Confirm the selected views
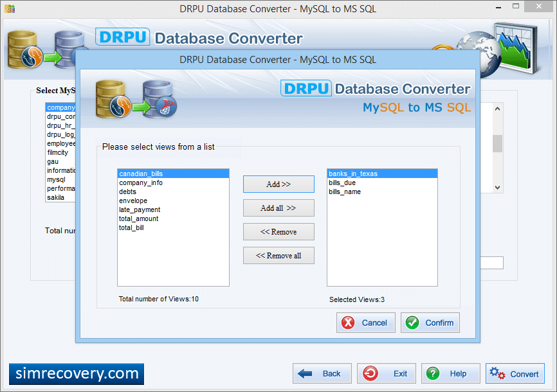 [430, 323]
